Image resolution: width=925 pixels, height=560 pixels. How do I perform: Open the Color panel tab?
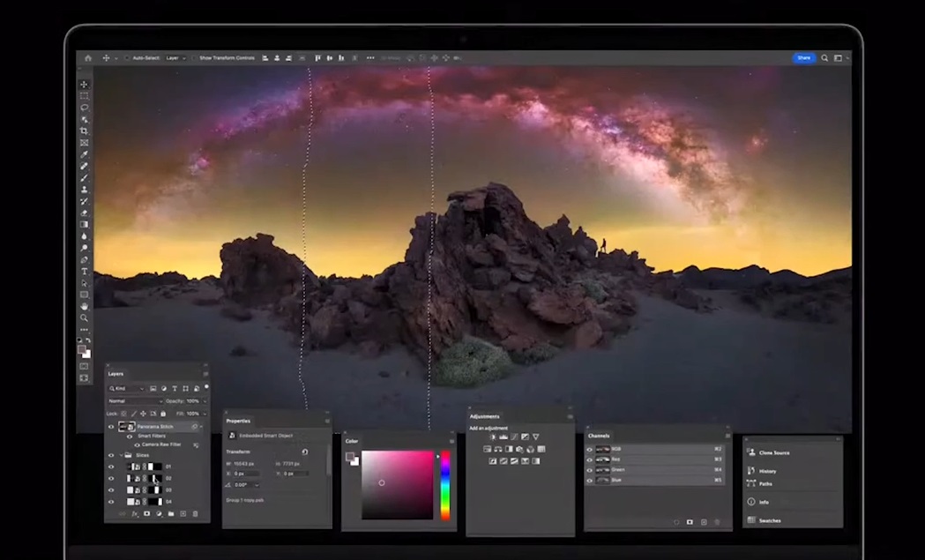coord(352,441)
